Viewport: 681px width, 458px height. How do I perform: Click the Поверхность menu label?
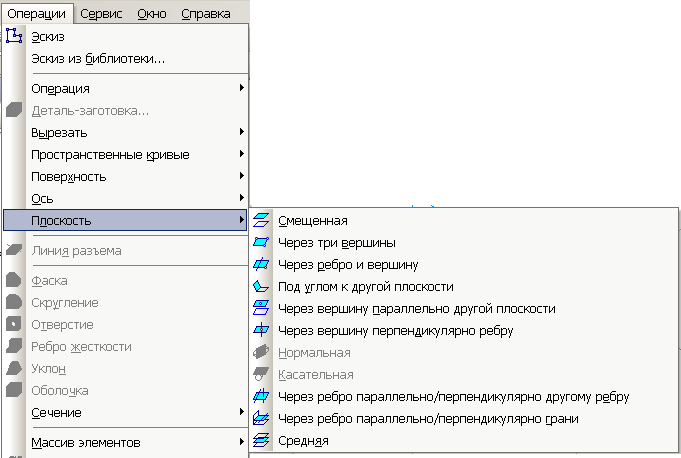(x=69, y=177)
